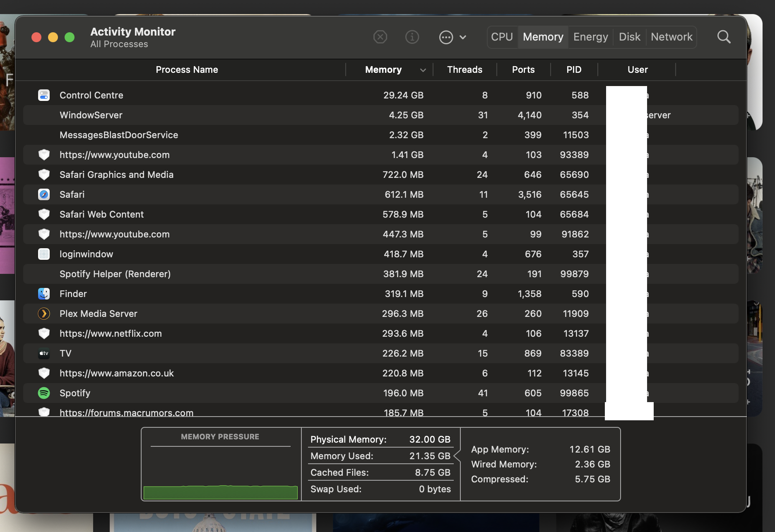Click the Wired Memory 2.36 GB value
Image resolution: width=775 pixels, height=532 pixels.
click(592, 464)
